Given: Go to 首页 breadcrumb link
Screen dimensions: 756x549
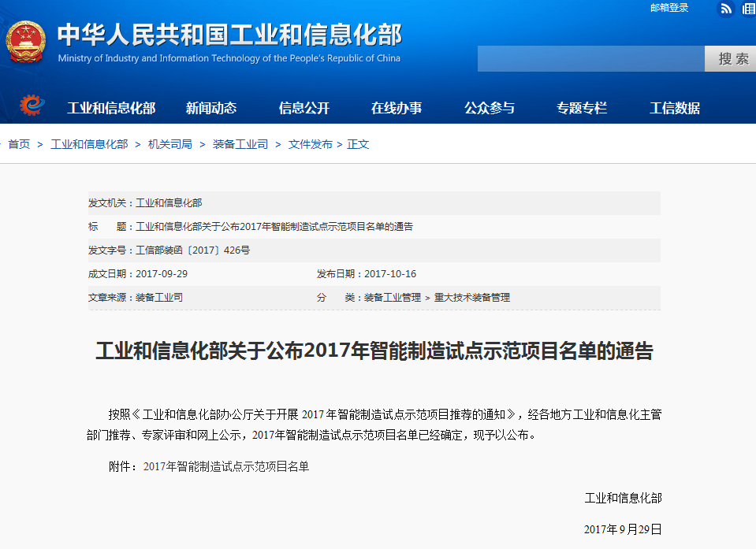Looking at the screenshot, I should pos(19,144).
